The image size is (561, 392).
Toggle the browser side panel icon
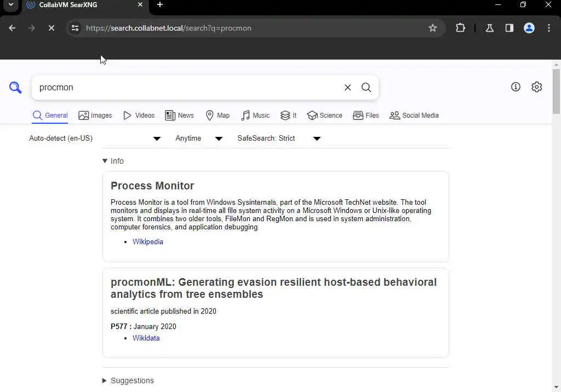(x=510, y=28)
